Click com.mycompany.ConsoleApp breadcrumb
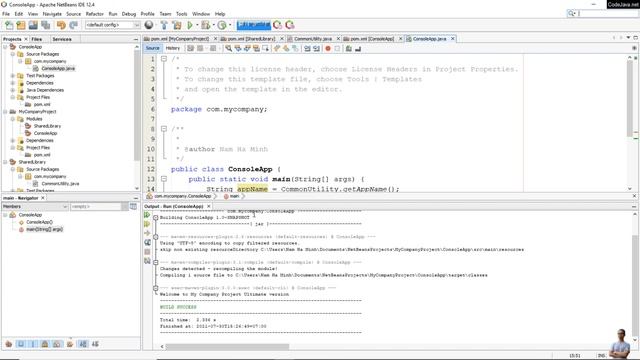The image size is (640, 360). coord(183,196)
